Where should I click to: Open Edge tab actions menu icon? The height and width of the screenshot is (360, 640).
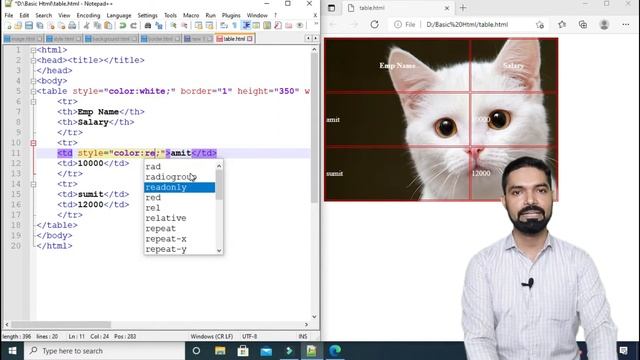[331, 8]
